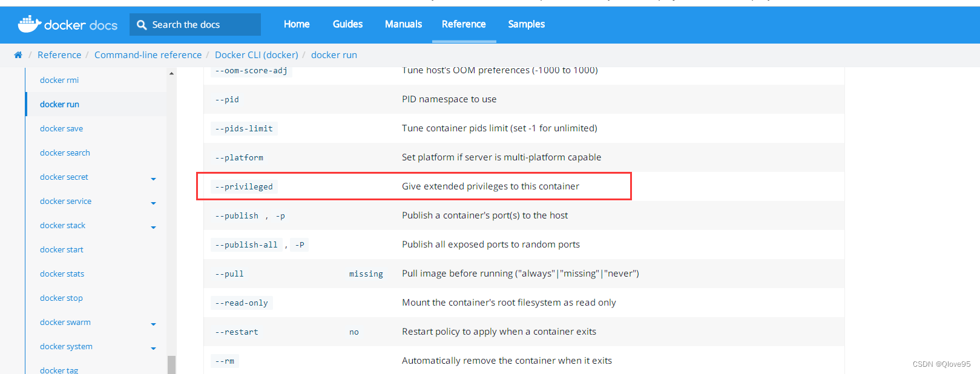Viewport: 980px width, 374px height.
Task: Go to Docker CLI (docker) breadcrumb
Action: click(257, 55)
